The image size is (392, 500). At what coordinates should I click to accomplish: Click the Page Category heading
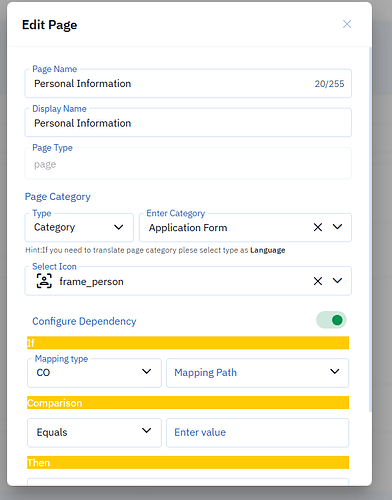pos(58,197)
